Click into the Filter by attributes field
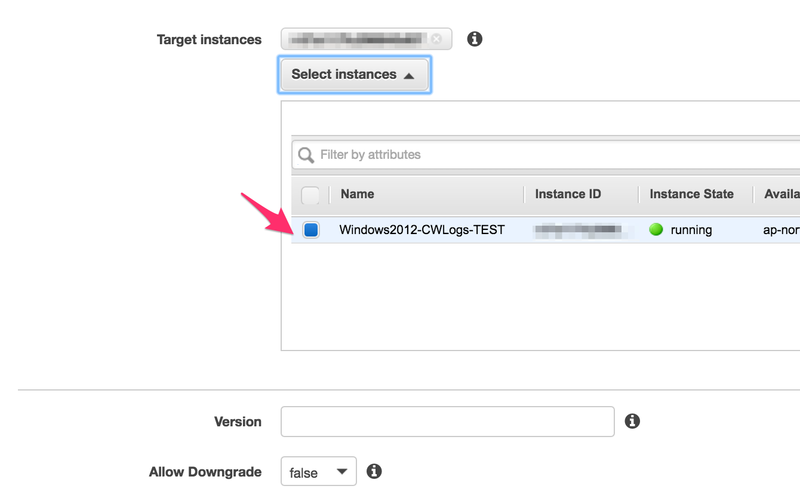The width and height of the screenshot is (800, 498). 546,155
